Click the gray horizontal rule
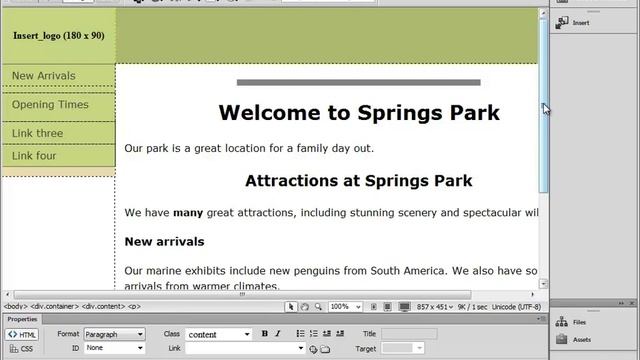Screen dimensions: 640x360 coord(358,82)
